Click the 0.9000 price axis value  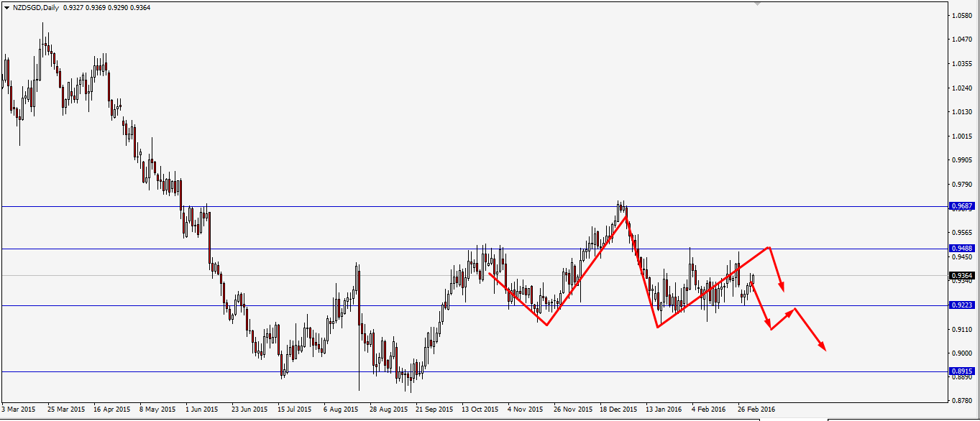tap(962, 353)
